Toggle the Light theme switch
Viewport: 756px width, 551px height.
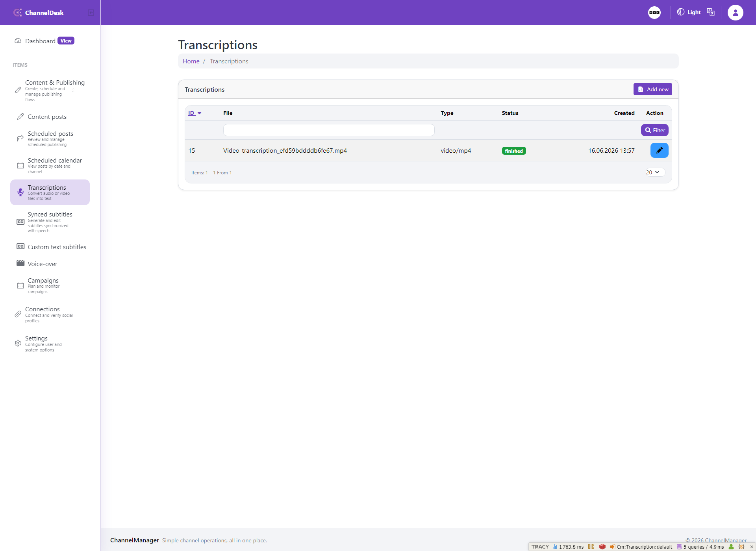point(689,12)
